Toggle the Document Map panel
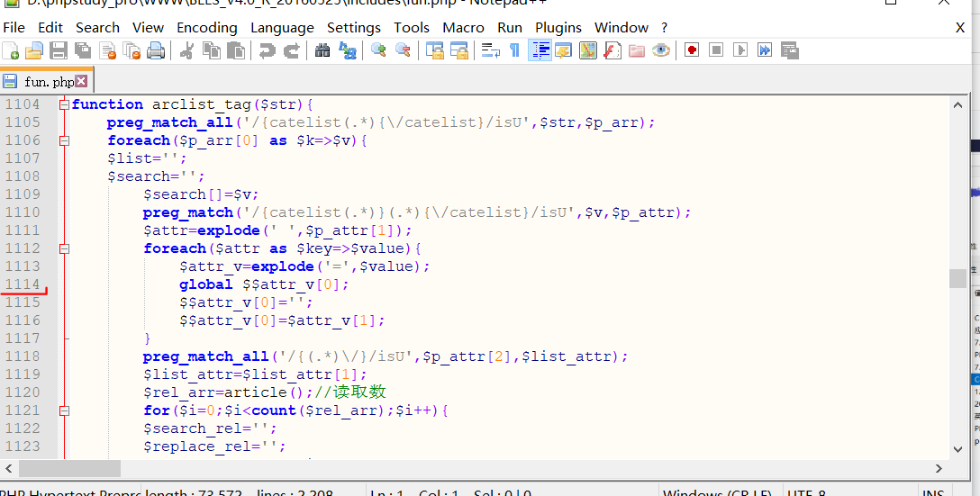 tap(587, 50)
